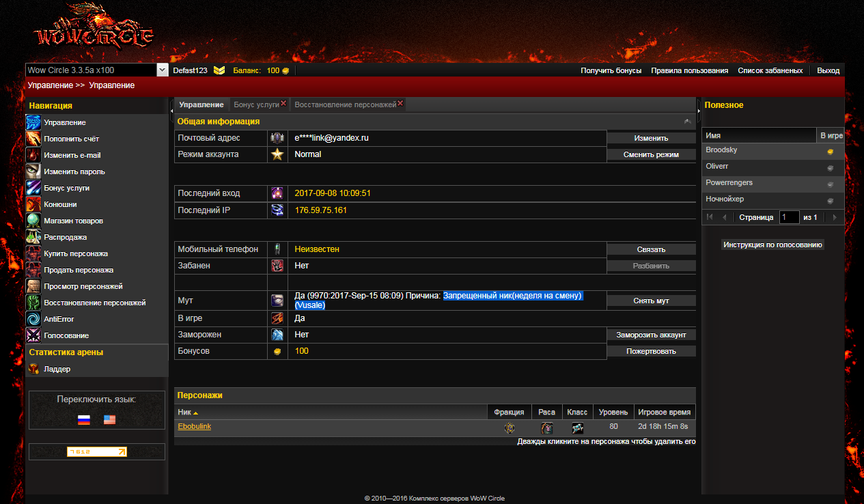Click the Ладдер arena statistics icon
The width and height of the screenshot is (864, 504).
(33, 369)
